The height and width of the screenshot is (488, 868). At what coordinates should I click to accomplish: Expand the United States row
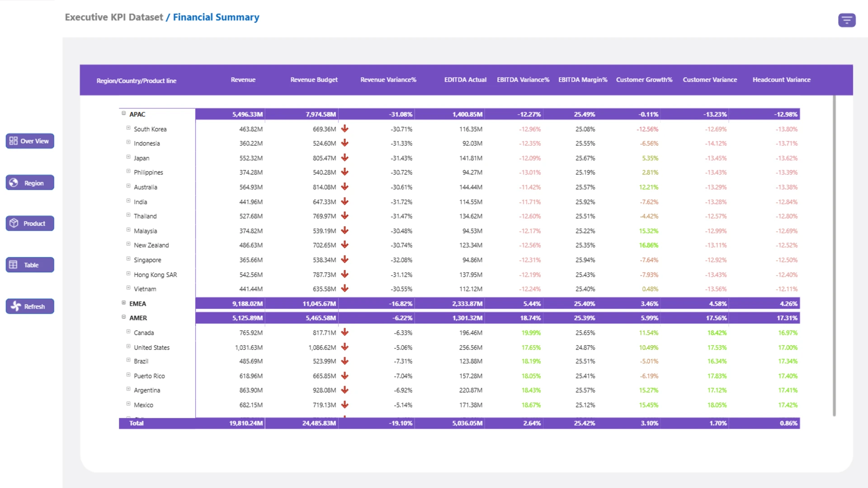pos(128,347)
